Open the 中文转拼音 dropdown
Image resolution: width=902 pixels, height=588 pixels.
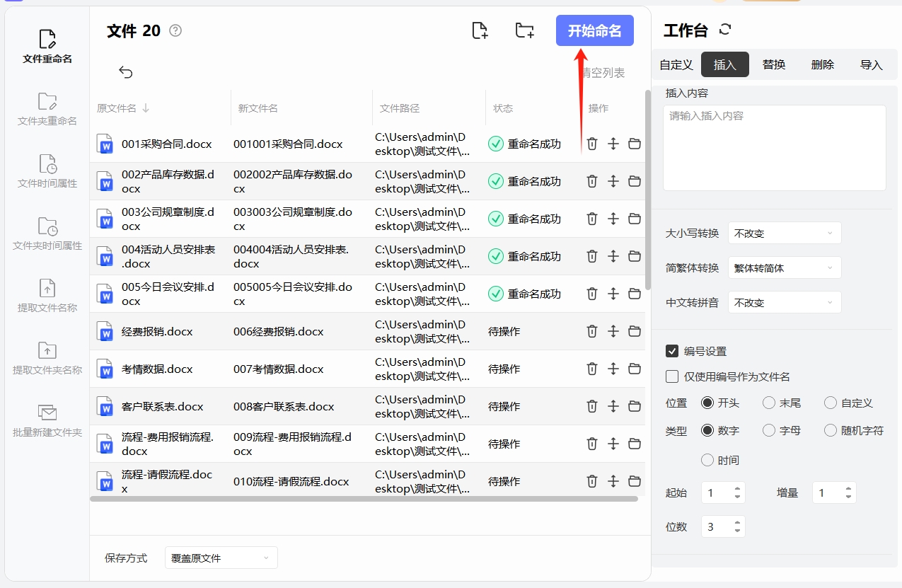(785, 302)
